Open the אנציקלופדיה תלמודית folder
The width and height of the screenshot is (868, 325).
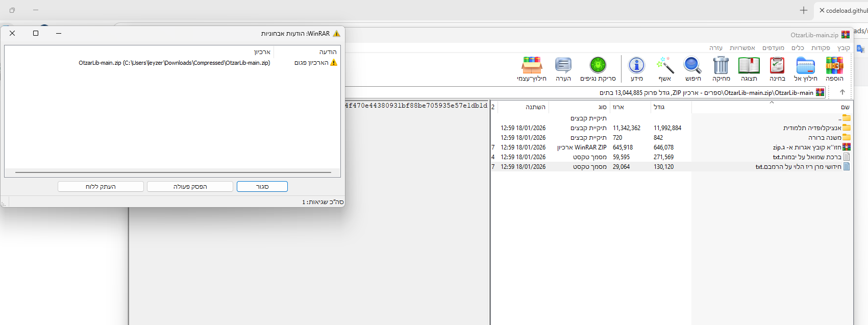pyautogui.click(x=812, y=128)
